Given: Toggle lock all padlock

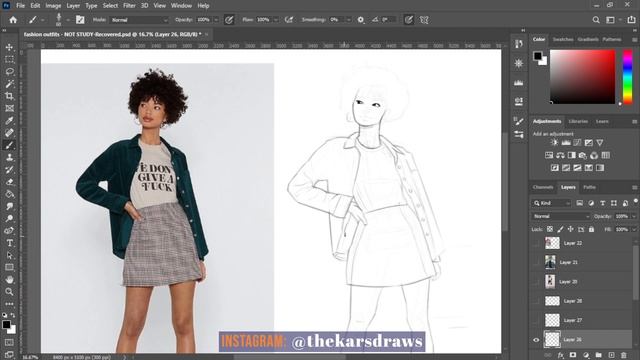Looking at the screenshot, I should pos(591,229).
